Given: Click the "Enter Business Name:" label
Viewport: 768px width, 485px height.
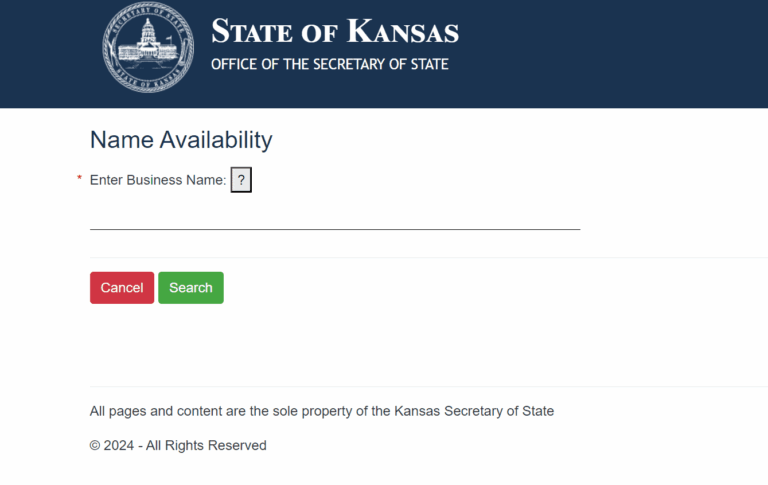Looking at the screenshot, I should coord(158,180).
